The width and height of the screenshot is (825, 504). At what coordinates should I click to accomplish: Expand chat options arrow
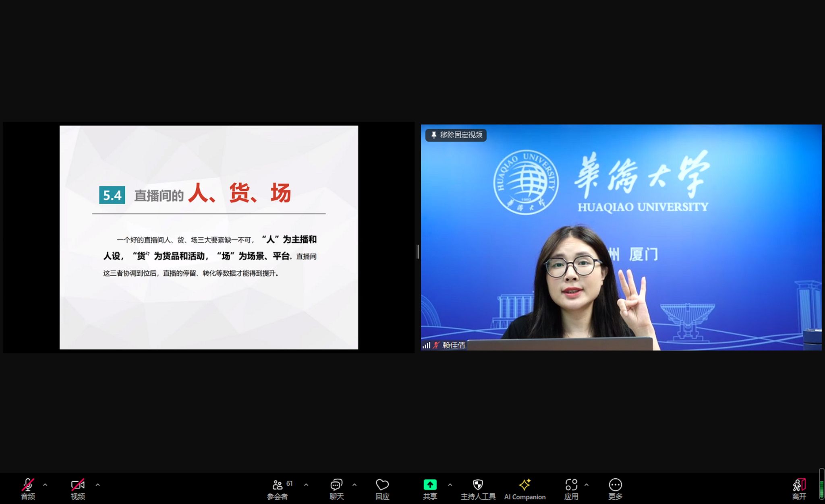[354, 485]
